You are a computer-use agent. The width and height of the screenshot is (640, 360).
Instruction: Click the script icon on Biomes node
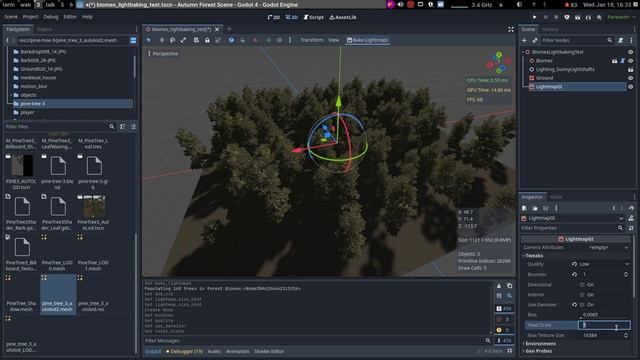pos(622,61)
